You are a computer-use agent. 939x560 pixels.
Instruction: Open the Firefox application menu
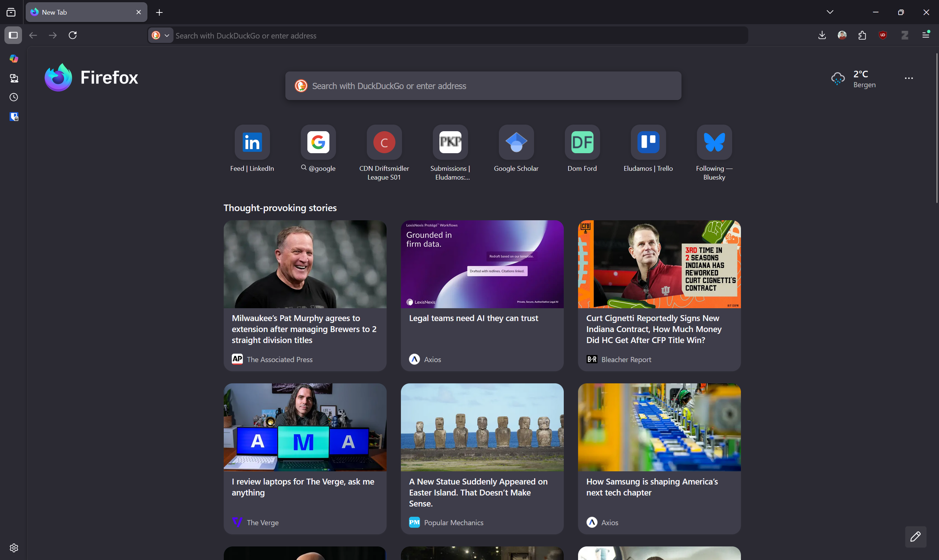pyautogui.click(x=925, y=35)
